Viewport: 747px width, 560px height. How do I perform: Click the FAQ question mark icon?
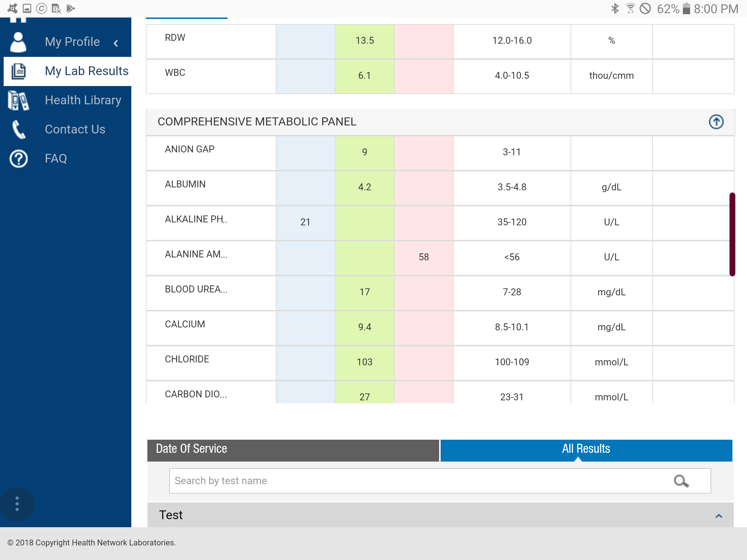pos(18,159)
